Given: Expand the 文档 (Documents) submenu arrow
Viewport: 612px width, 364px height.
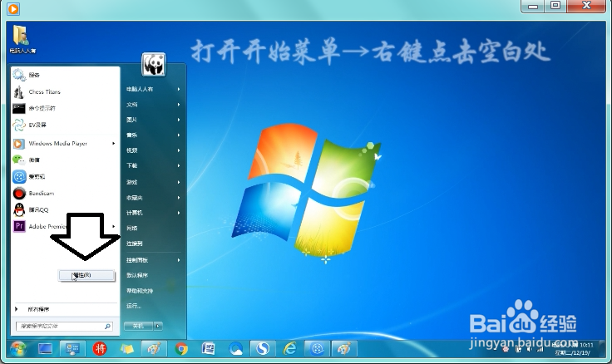Looking at the screenshot, I should (x=179, y=105).
